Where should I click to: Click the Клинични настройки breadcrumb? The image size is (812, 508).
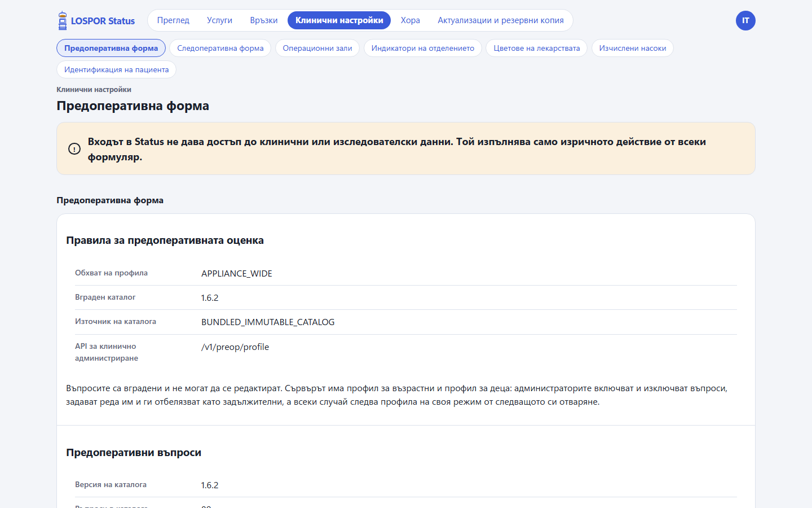[94, 89]
